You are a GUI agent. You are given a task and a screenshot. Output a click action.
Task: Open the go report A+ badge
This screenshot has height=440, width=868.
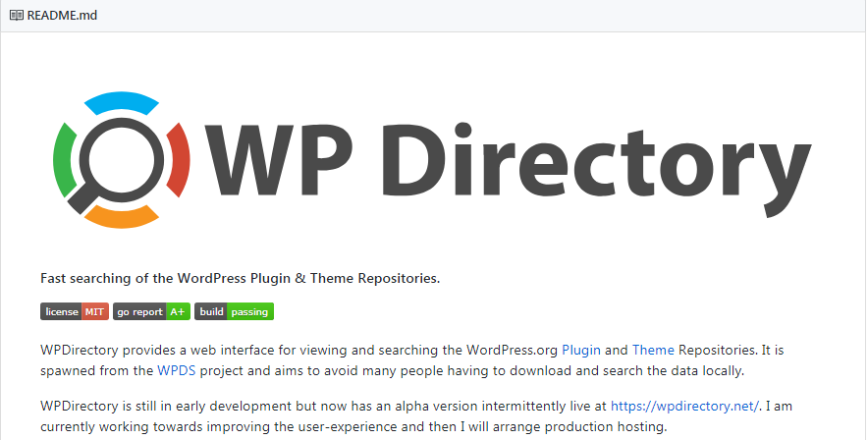(151, 311)
